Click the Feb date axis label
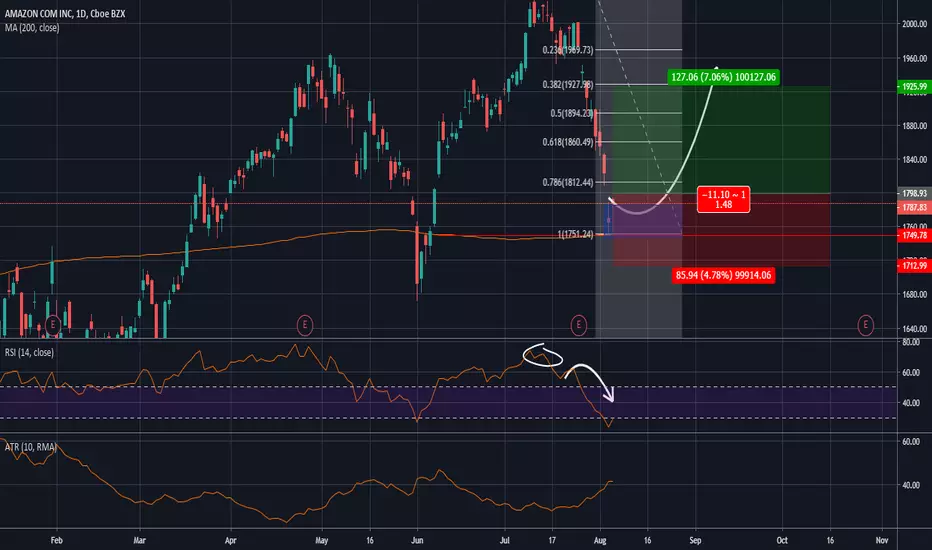 tap(56, 540)
